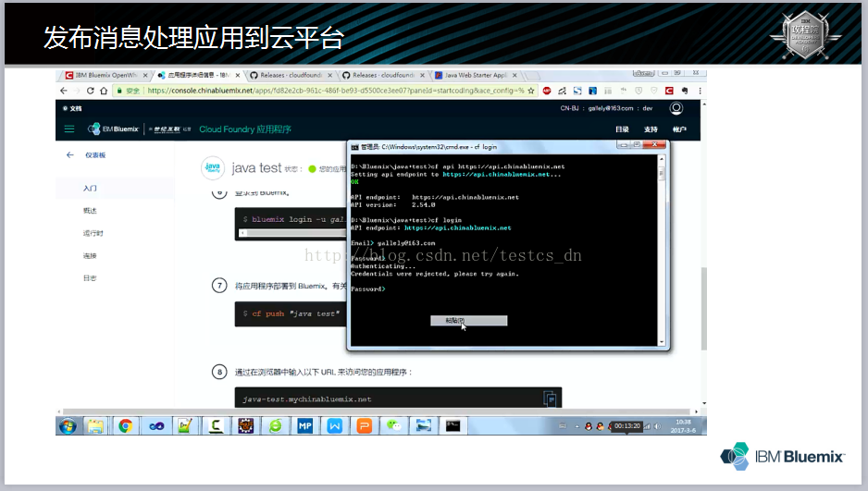Click the volume icon in system tray
The image size is (868, 491).
tap(658, 426)
